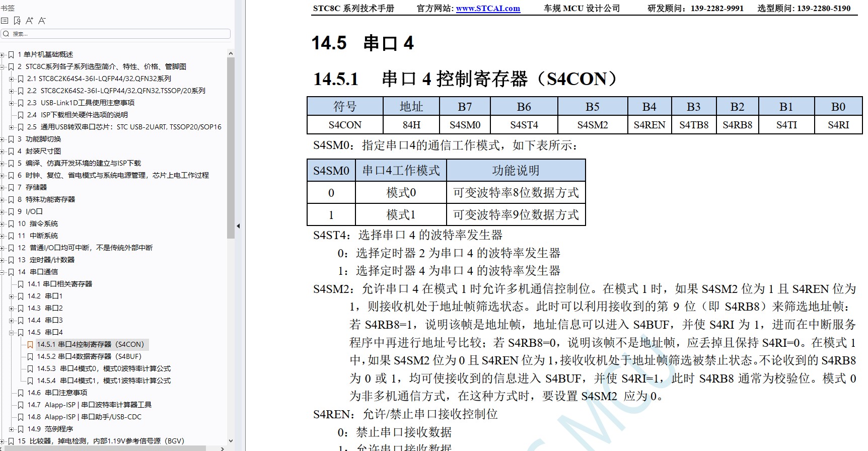The image size is (868, 451).
Task: Click the S4TB8 register table cell
Action: pyautogui.click(x=694, y=125)
